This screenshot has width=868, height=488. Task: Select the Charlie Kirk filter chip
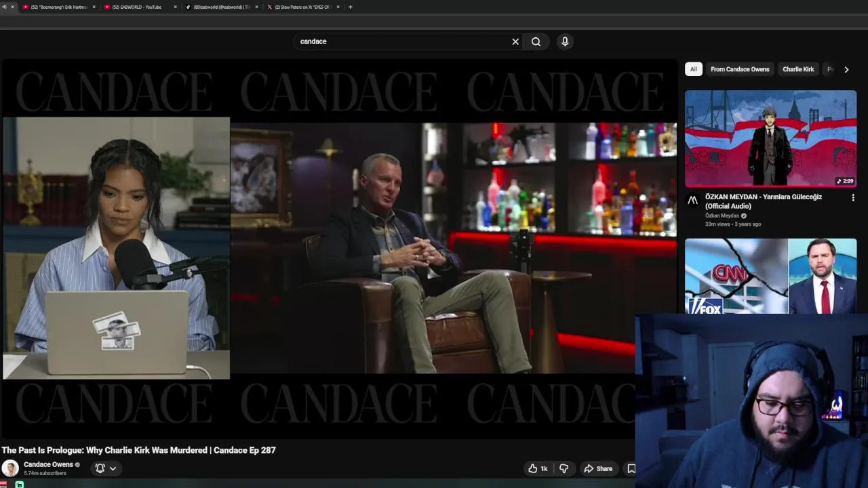pyautogui.click(x=798, y=69)
